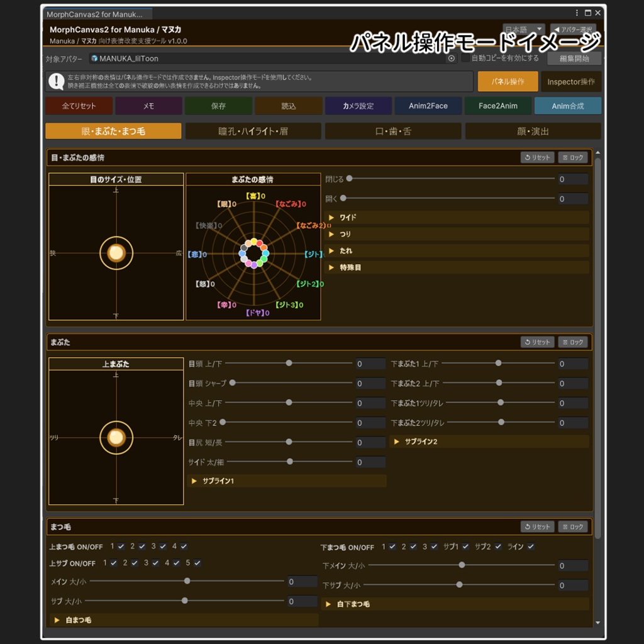Click ロック in the まつ毛 section header
This screenshot has width=644, height=644.
pyautogui.click(x=572, y=526)
